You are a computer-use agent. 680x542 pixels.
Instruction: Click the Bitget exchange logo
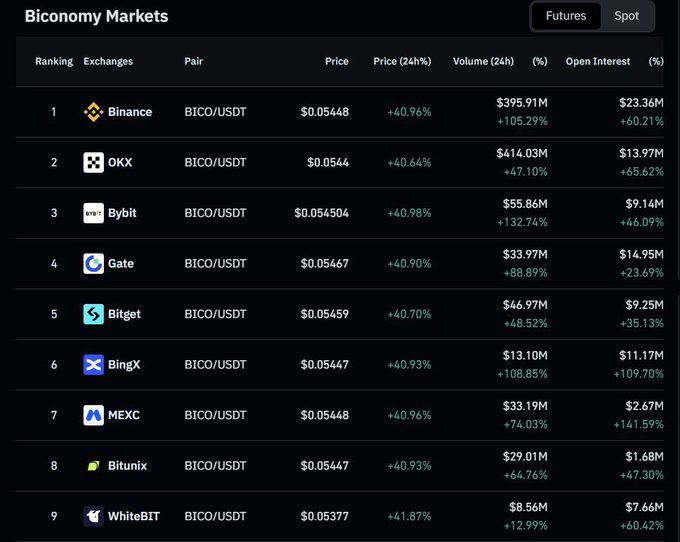[93, 314]
